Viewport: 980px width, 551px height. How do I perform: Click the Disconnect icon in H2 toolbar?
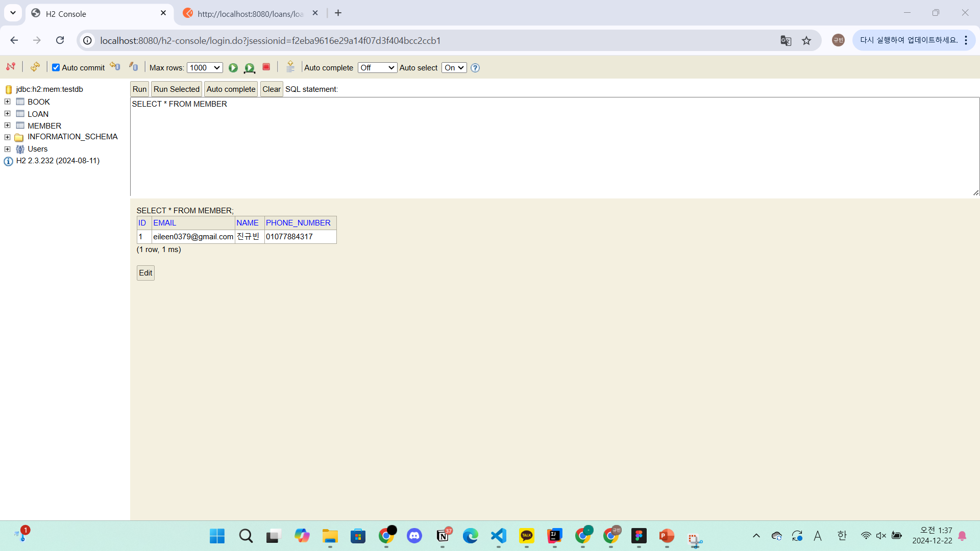[11, 67]
